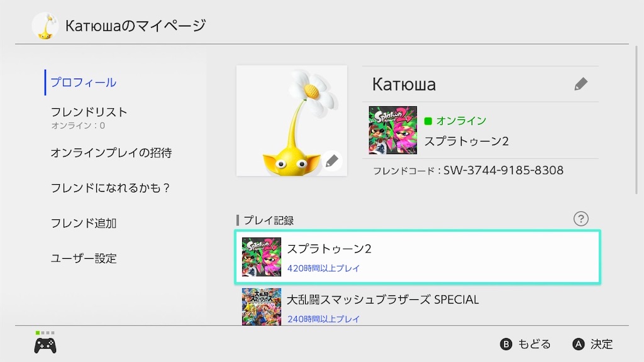Choose フレンド追加 in the sidebar
644x362 pixels.
pyautogui.click(x=84, y=223)
